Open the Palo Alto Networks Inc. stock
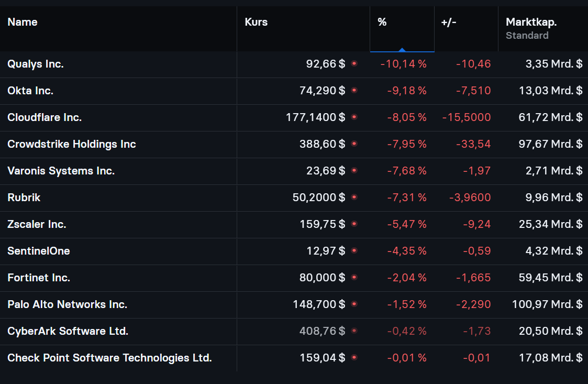 point(68,304)
